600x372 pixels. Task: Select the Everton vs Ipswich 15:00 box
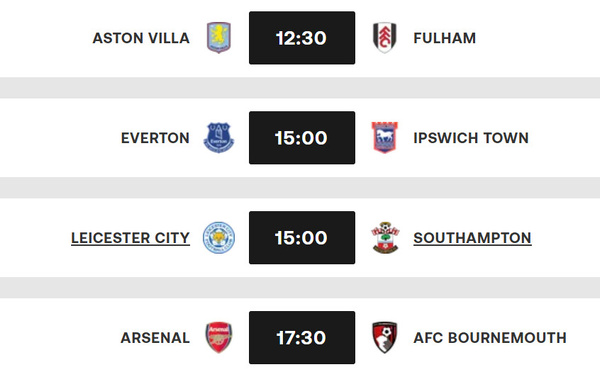pos(302,138)
